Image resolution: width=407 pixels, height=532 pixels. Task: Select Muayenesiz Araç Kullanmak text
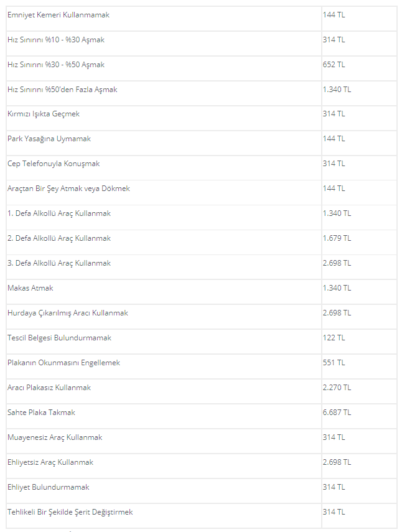[55, 437]
